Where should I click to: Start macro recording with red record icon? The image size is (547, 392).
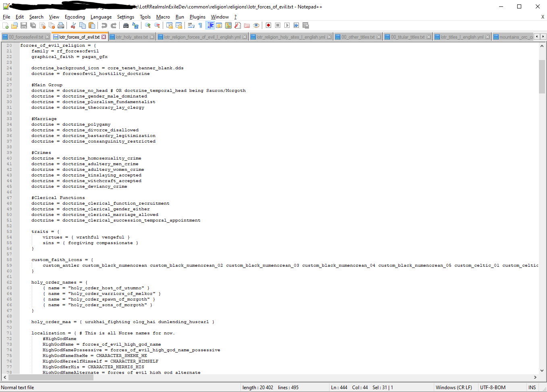point(268,25)
